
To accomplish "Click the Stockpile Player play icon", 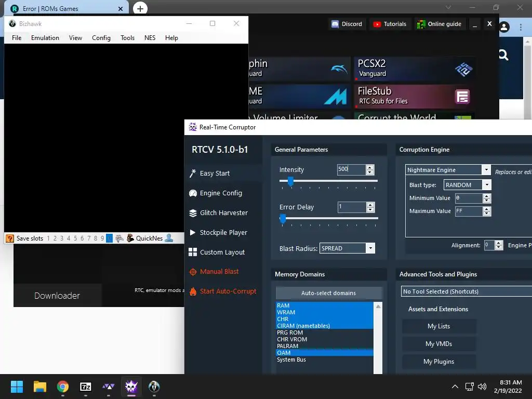I will tap(193, 232).
